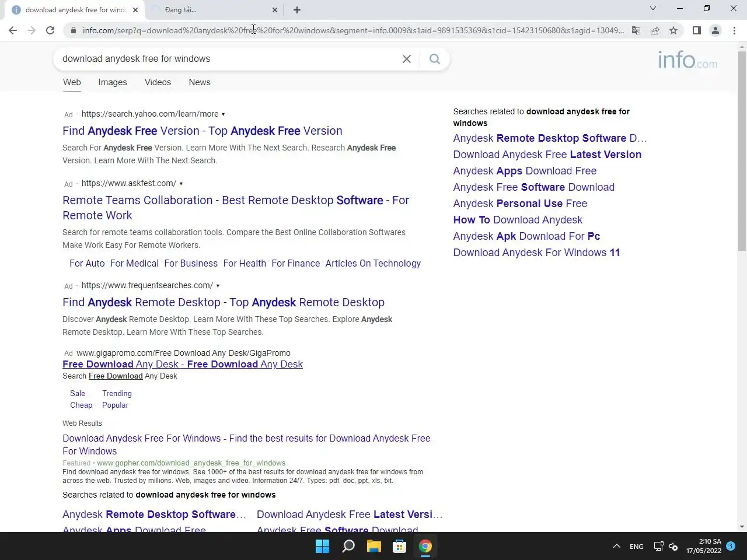Image resolution: width=747 pixels, height=560 pixels.
Task: Open 'Free Download Any Desk' gigapromo link
Action: click(x=183, y=364)
